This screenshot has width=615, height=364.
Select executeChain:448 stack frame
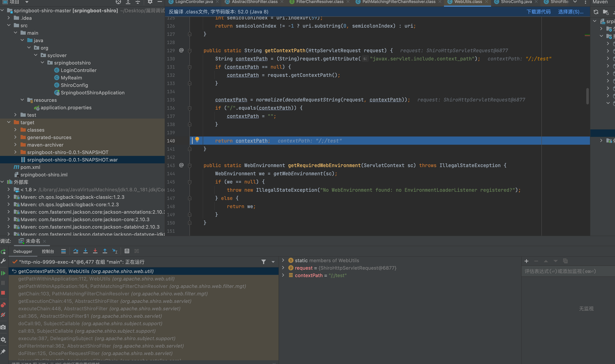coord(99,309)
